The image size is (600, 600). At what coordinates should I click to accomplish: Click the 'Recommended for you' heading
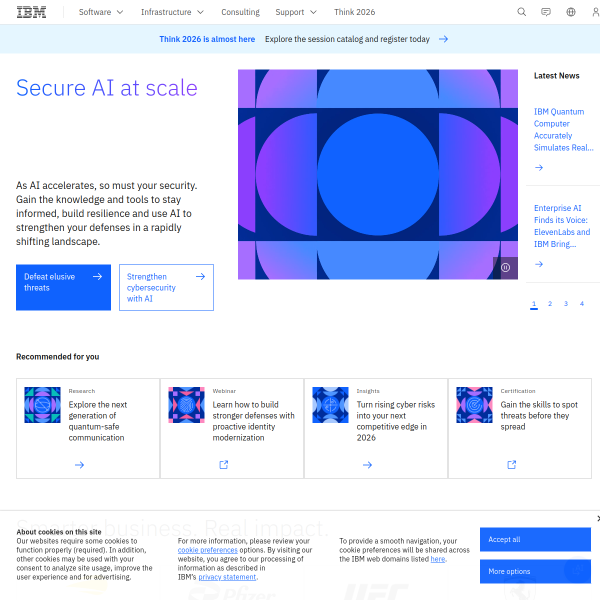pos(57,357)
